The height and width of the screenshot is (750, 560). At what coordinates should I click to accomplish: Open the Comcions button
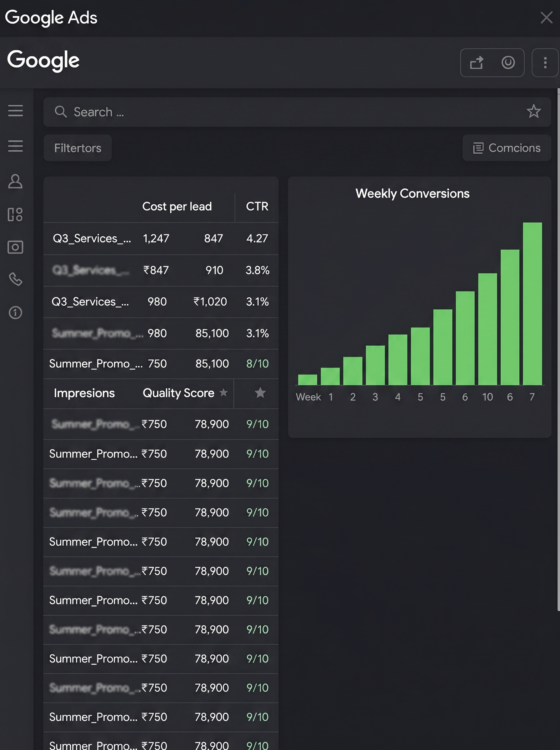507,148
